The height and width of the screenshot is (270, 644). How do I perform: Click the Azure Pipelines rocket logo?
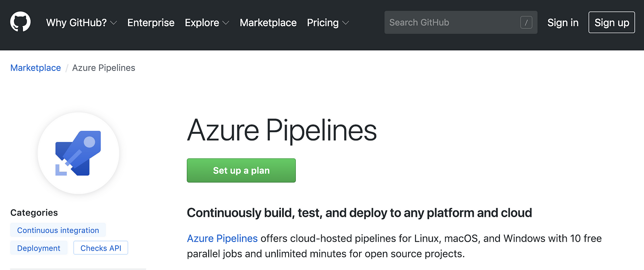(78, 153)
